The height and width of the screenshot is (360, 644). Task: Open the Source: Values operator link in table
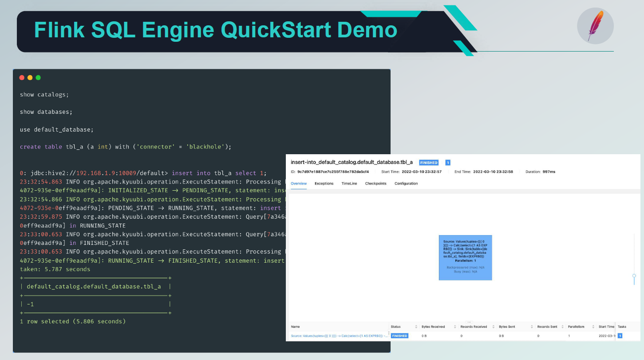(340, 336)
